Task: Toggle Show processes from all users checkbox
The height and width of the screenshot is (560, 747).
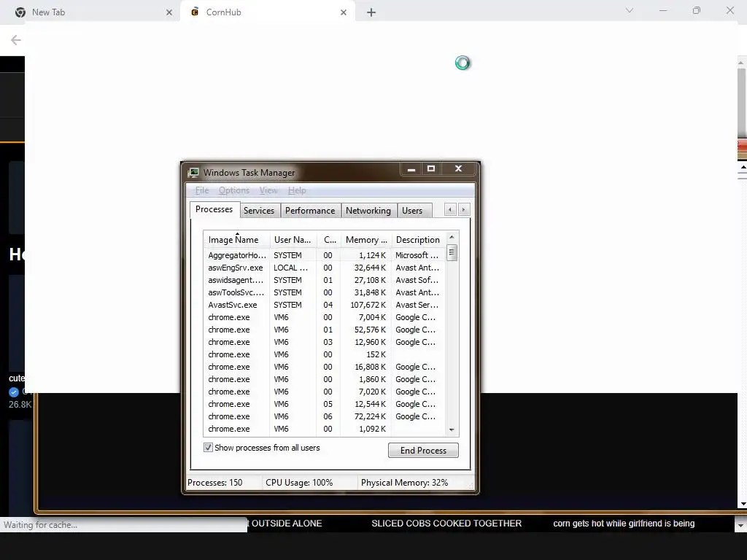Action: [x=208, y=448]
